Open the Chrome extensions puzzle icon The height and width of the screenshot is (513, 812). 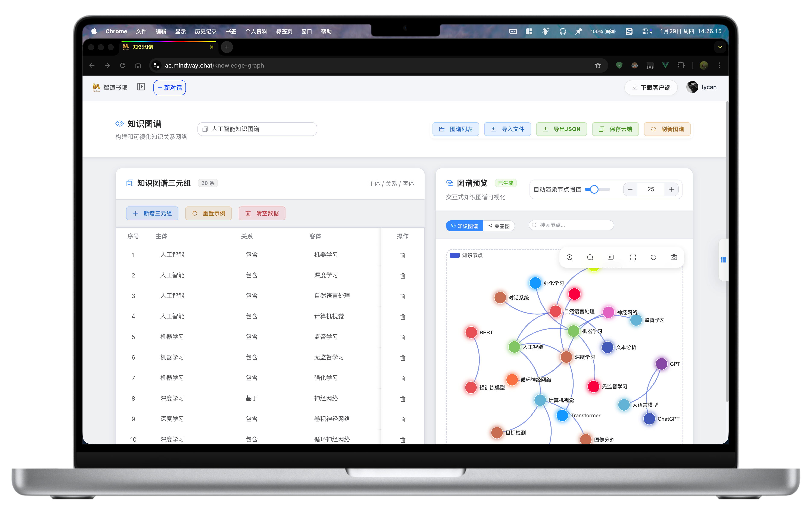point(681,65)
